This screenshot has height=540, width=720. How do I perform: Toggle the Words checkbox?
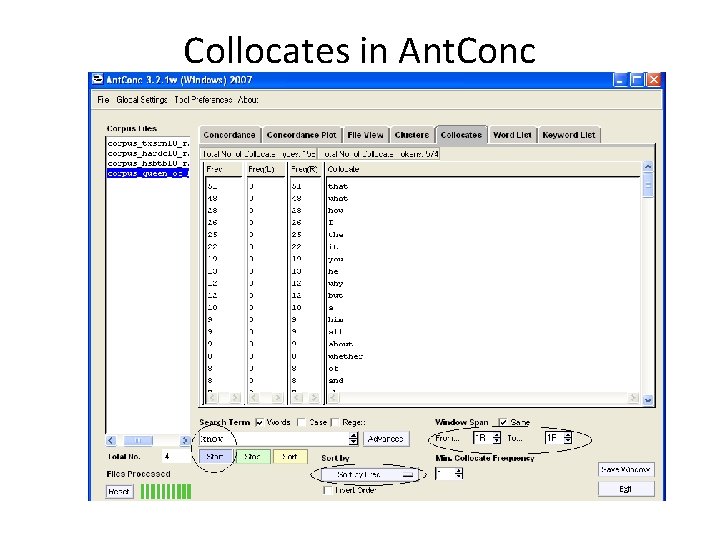(x=259, y=422)
